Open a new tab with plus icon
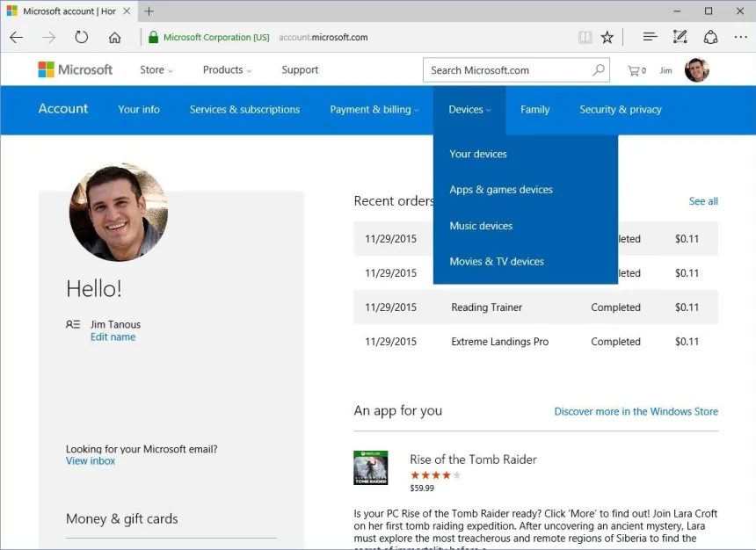 point(149,11)
